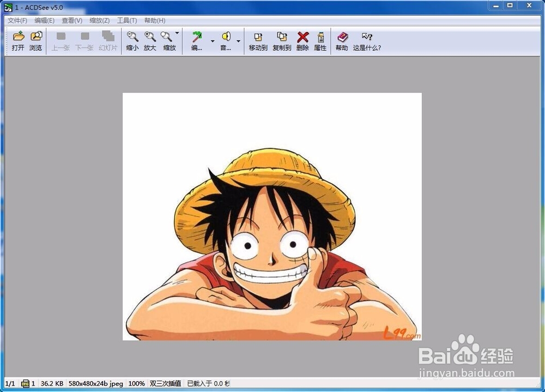Select the 缩放 zoom tool icon
545x392 pixels.
[166, 36]
